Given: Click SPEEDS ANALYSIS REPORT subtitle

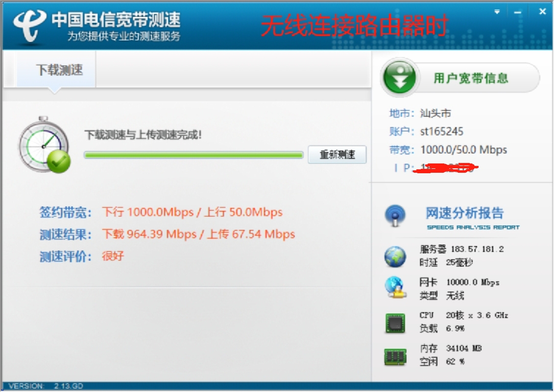Looking at the screenshot, I should tap(473, 227).
